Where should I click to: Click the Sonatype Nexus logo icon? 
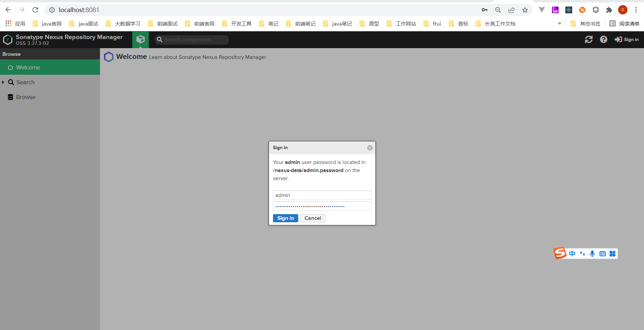[x=7, y=40]
